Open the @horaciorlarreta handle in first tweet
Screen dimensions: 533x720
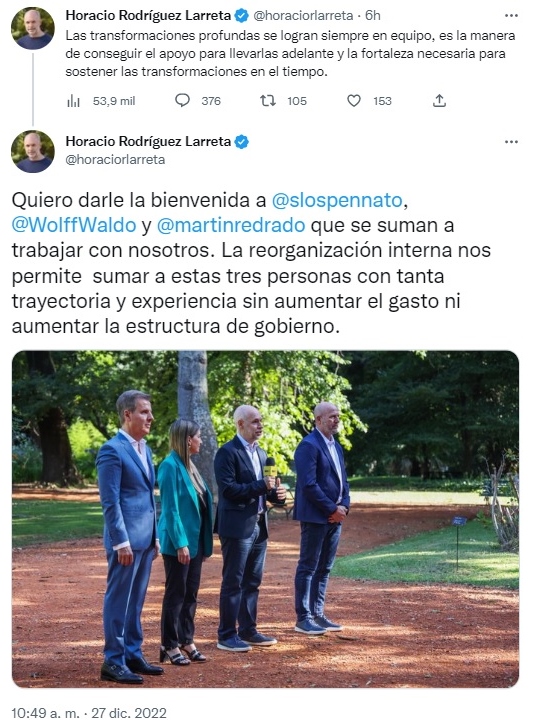pyautogui.click(x=303, y=16)
